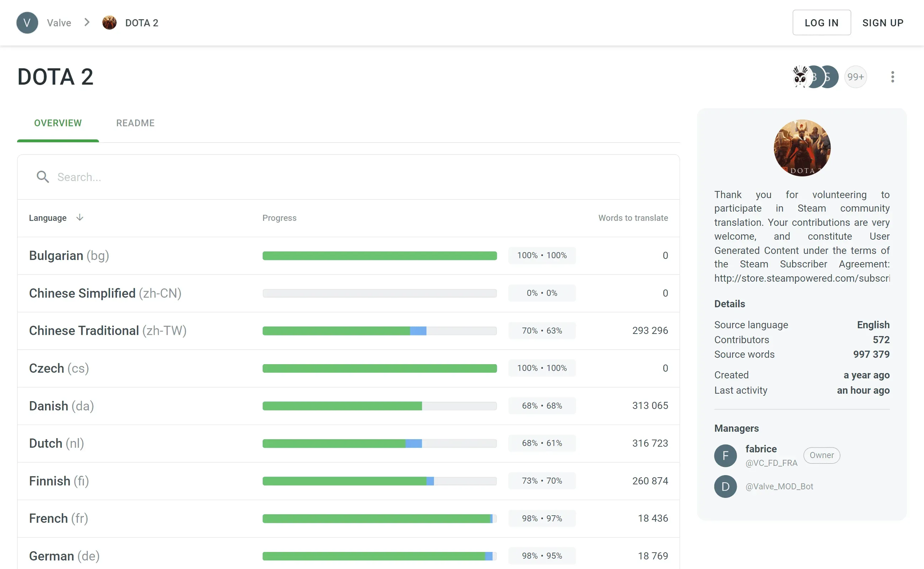Viewport: 924px width, 569px height.
Task: Click the Owner badge next to fabrice
Action: (821, 455)
